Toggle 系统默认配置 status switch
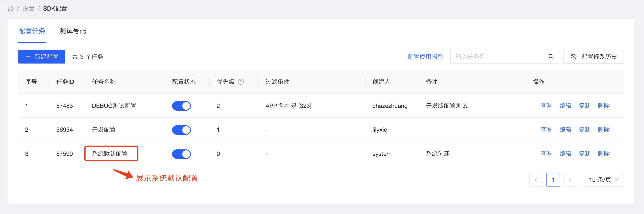 click(x=181, y=154)
